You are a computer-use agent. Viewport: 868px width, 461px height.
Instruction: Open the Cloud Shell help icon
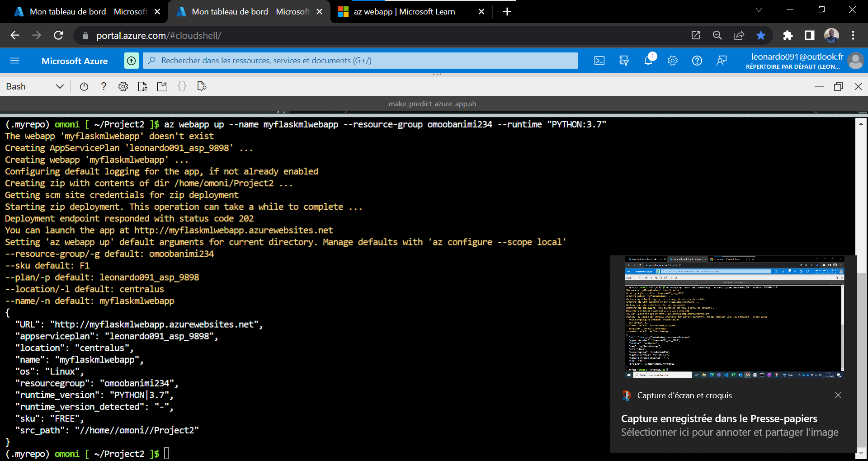click(104, 86)
